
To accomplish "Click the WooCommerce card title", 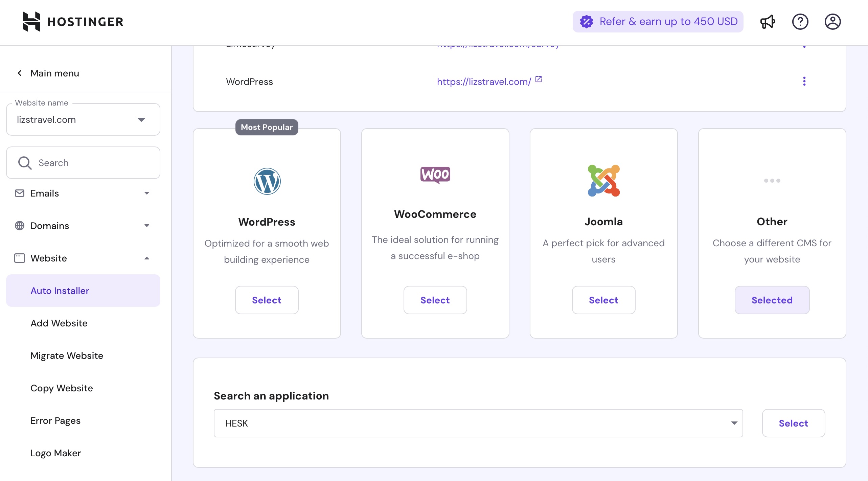I will point(435,214).
